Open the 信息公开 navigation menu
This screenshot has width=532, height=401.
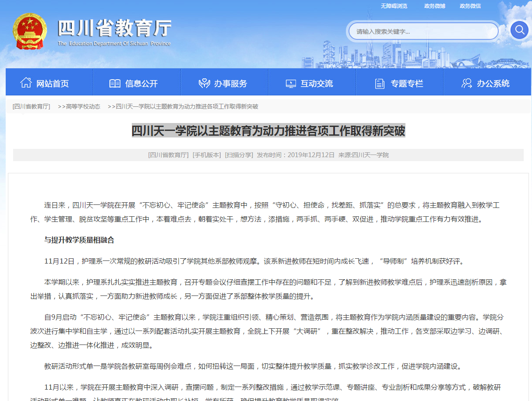pos(141,84)
